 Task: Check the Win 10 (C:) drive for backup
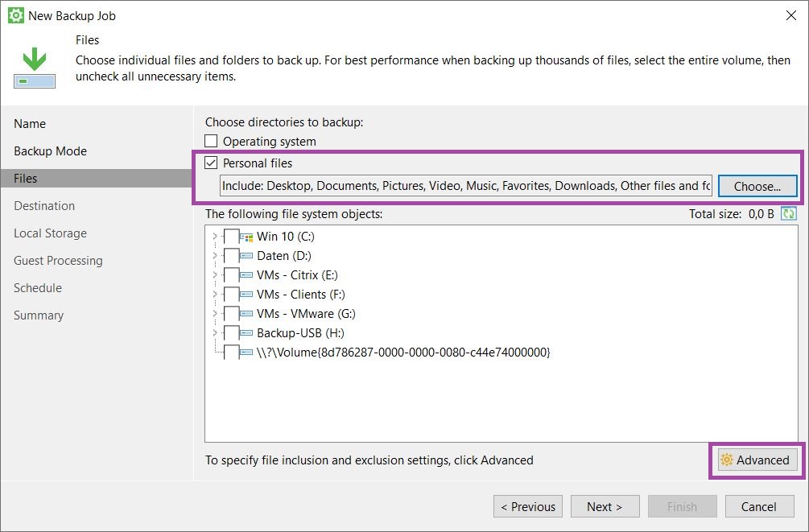tap(233, 237)
